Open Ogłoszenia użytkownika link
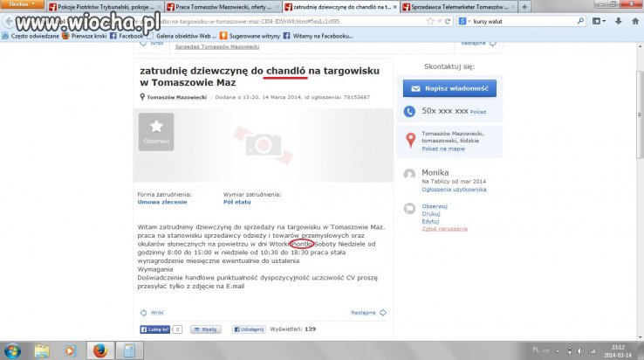 pos(454,190)
